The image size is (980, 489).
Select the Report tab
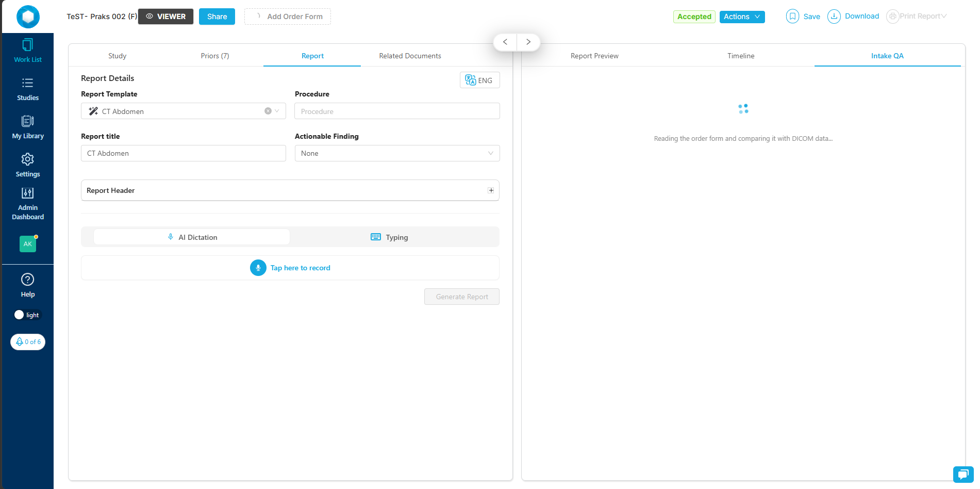[312, 56]
